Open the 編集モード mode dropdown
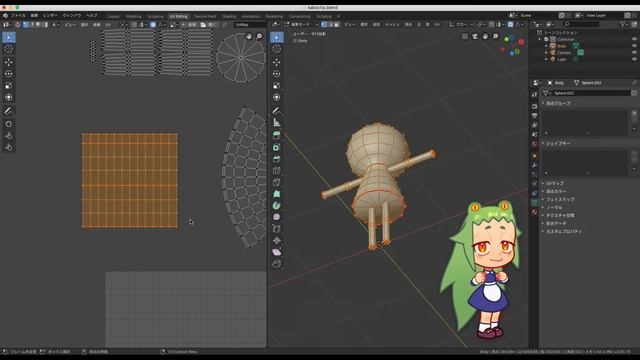This screenshot has height=360, width=640. [x=301, y=24]
